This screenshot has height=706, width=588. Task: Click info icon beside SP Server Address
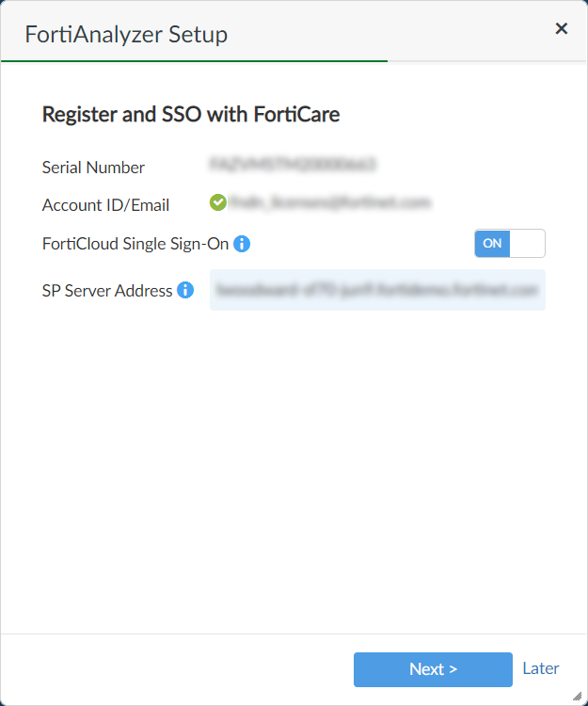(x=185, y=291)
